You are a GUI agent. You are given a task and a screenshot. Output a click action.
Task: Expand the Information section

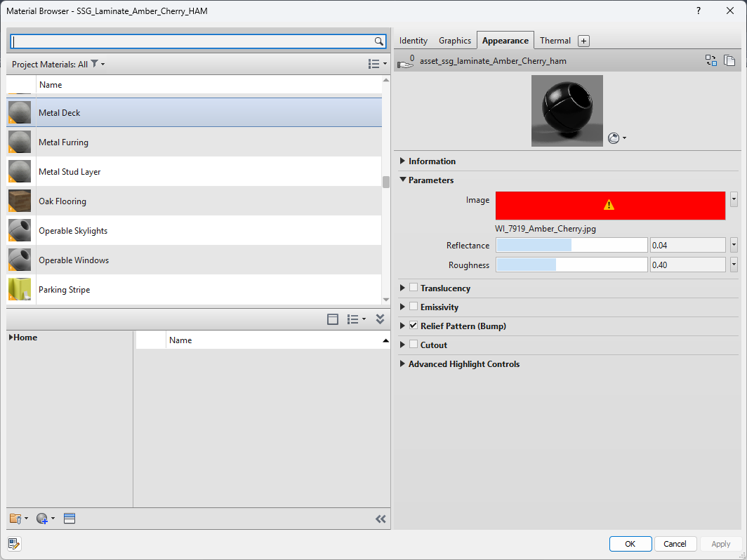(x=402, y=161)
